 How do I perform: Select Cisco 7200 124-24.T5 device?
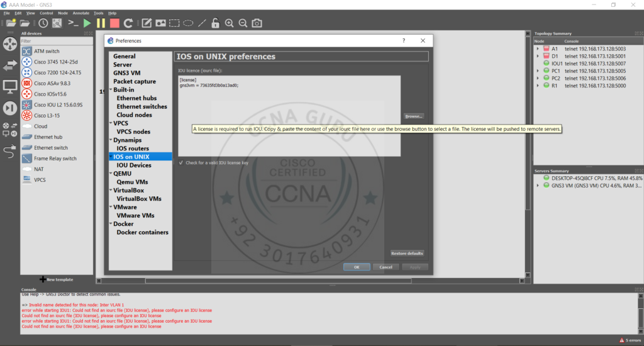click(x=56, y=73)
